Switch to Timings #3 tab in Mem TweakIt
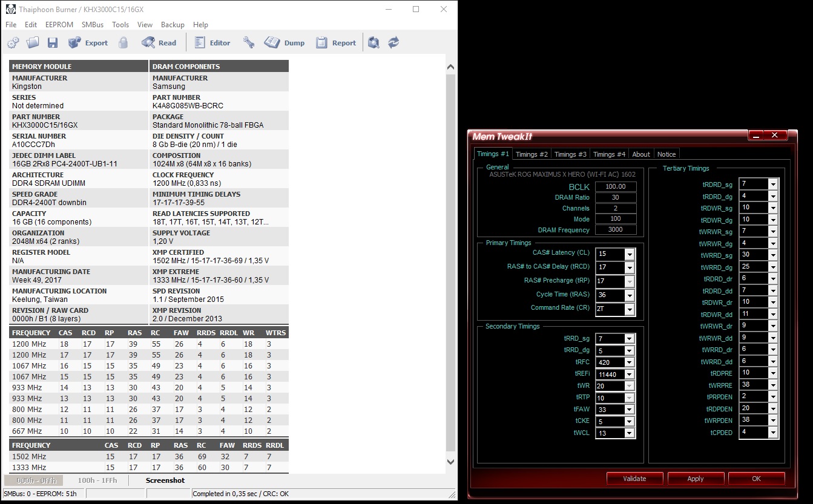This screenshot has height=504, width=813. pos(570,154)
